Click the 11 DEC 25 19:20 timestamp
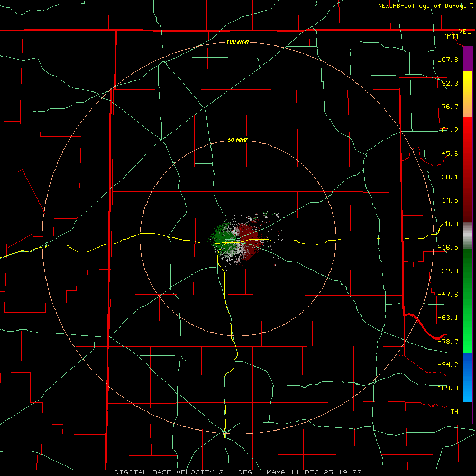This screenshot has width=476, height=476. (326, 472)
